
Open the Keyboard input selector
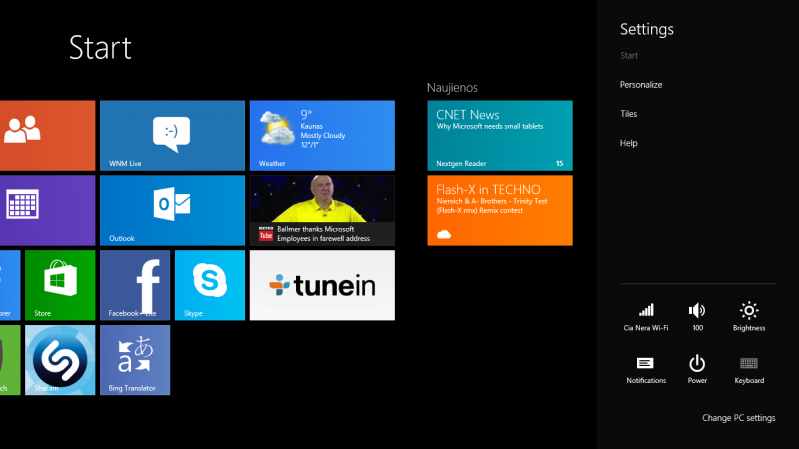pos(748,368)
